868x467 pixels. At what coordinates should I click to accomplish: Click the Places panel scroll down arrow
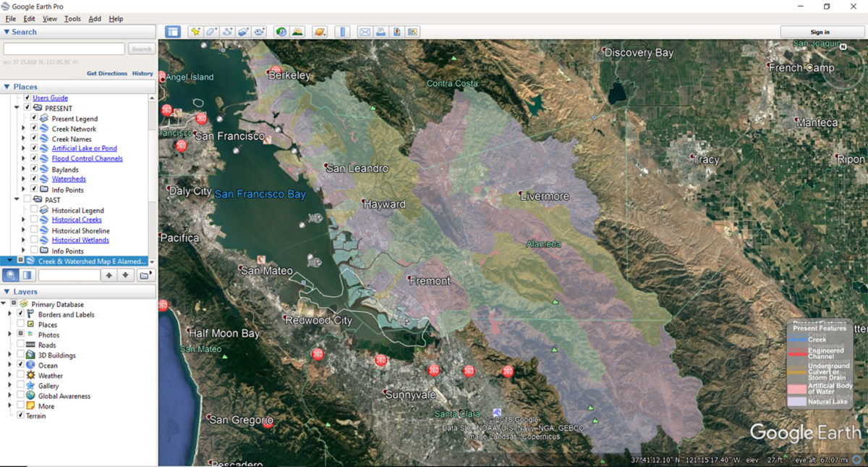[152, 261]
